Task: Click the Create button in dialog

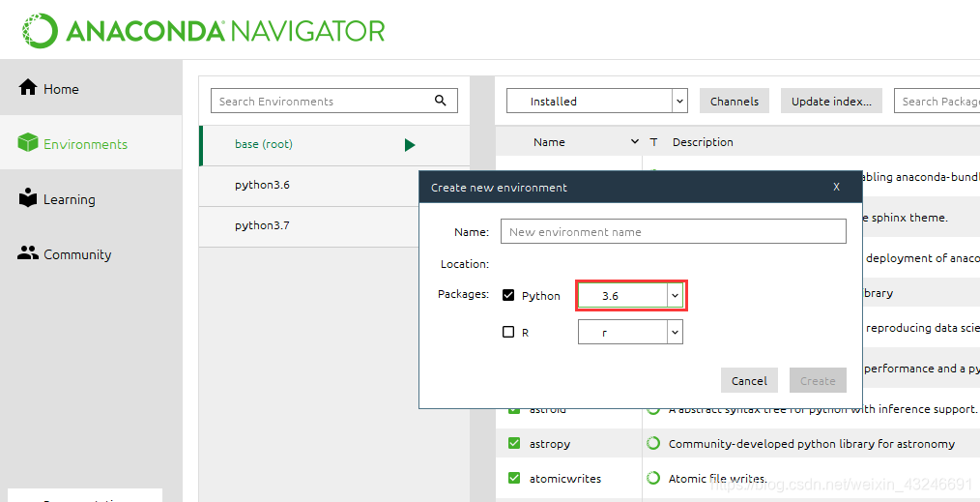Action: [x=818, y=380]
